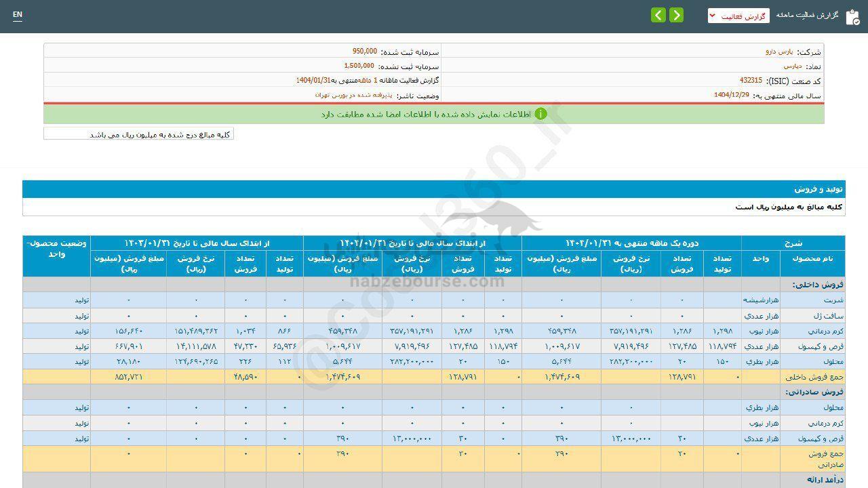Select the ISIC code 432315 value

[751, 81]
